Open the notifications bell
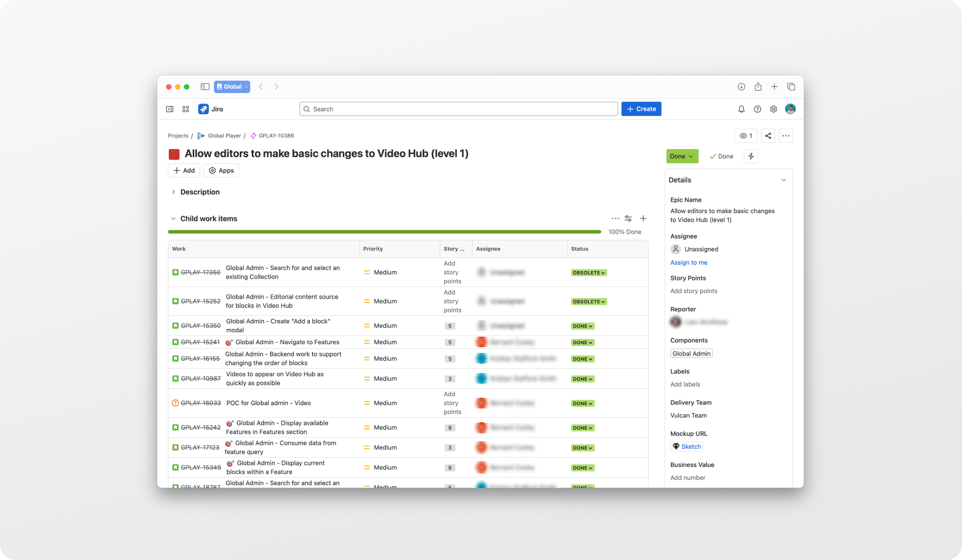Image resolution: width=962 pixels, height=560 pixels. pos(741,109)
